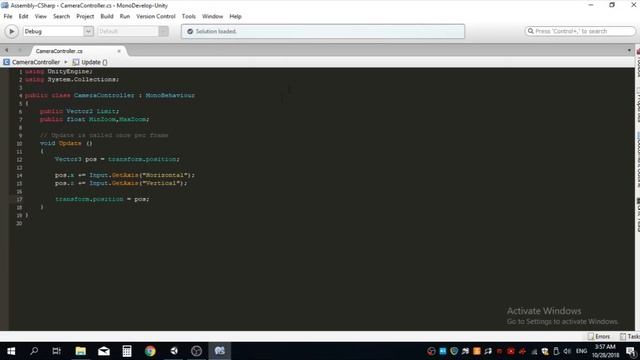Image resolution: width=640 pixels, height=360 pixels.
Task: Open the Windows Start menu
Action: click(11, 351)
